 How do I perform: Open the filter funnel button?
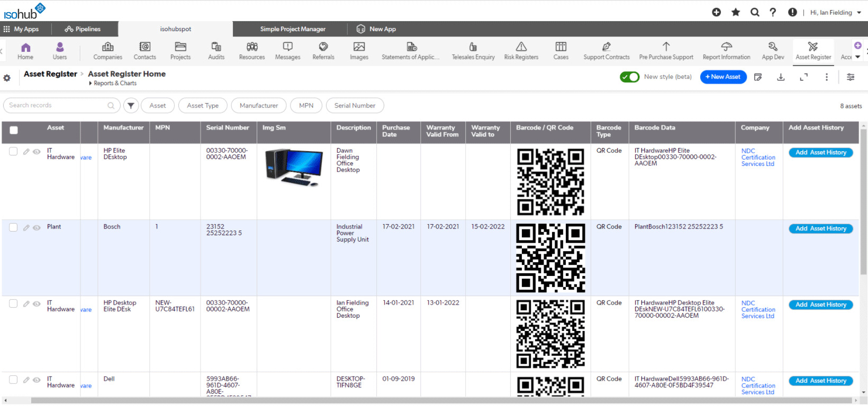pos(131,106)
